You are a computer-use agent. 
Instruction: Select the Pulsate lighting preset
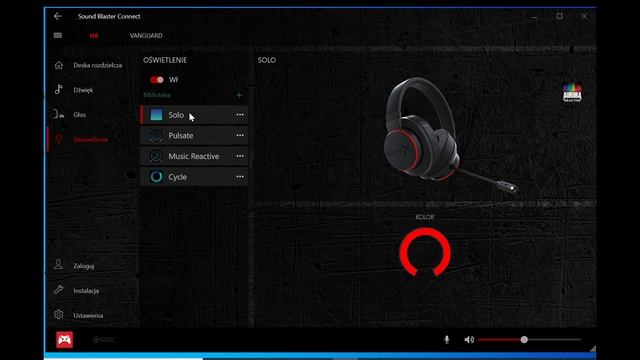194,136
